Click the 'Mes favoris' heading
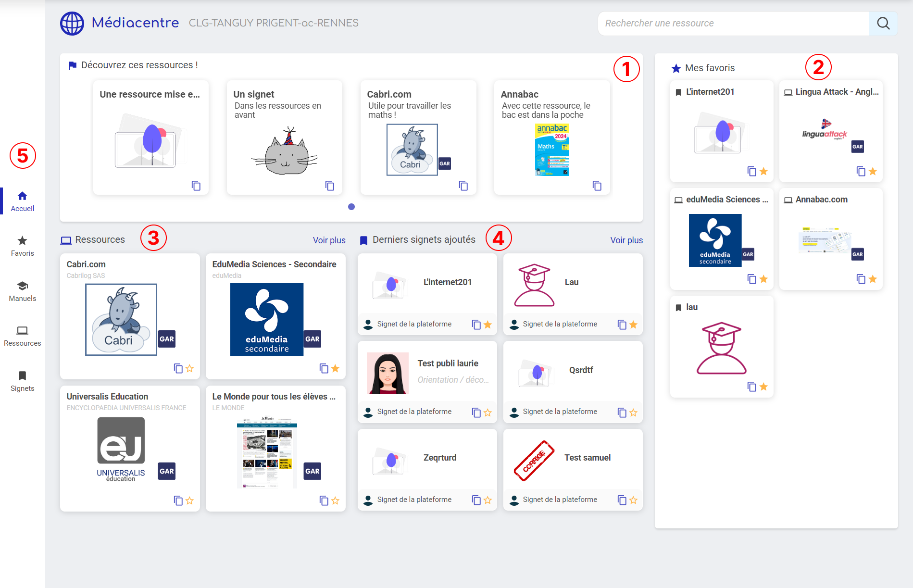913x588 pixels. coord(710,68)
